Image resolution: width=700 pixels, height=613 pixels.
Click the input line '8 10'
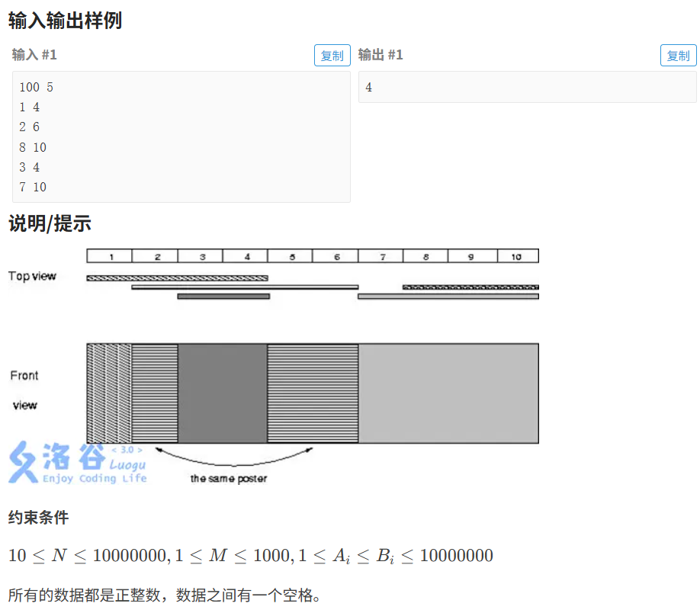pos(33,147)
